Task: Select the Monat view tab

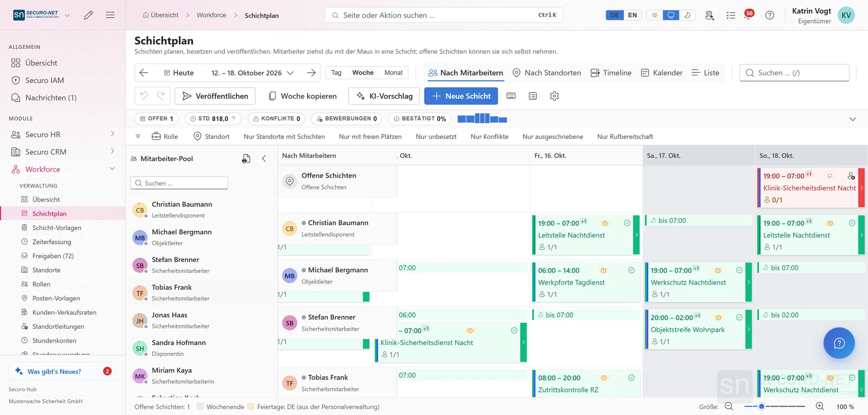Action: [394, 73]
